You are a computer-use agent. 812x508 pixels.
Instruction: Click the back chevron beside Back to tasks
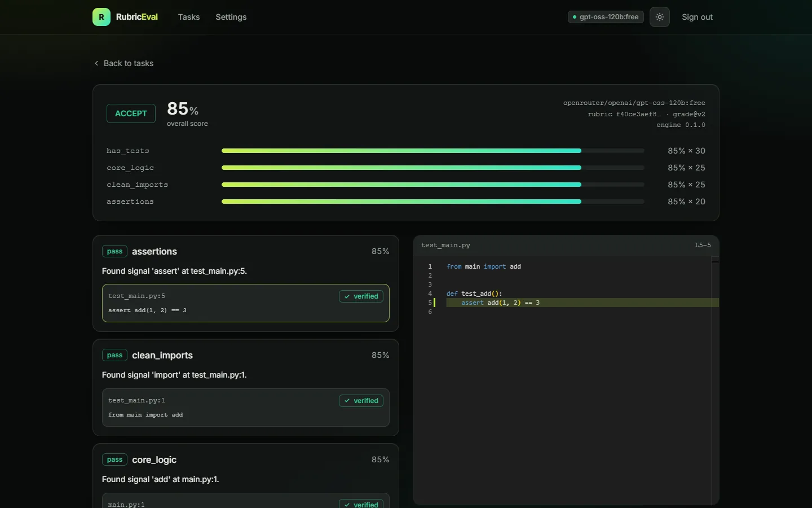pos(96,63)
